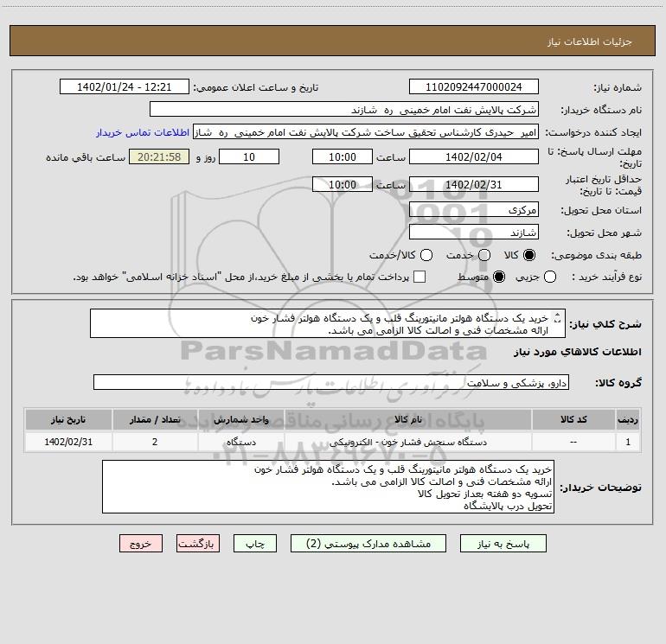
Task: Open مشاهده مدارک پیوستی (2) attachments
Action: pos(368,544)
